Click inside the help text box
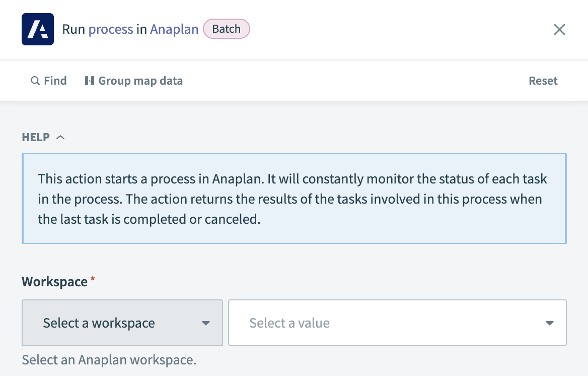 coord(294,199)
